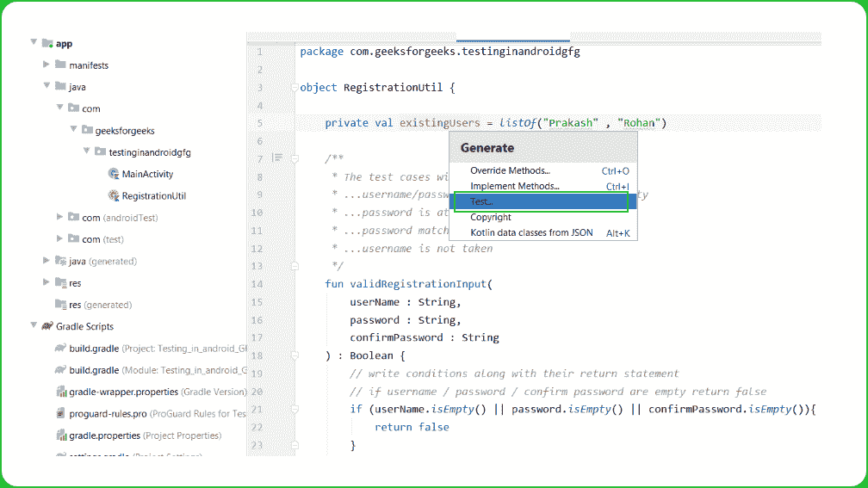Open the RegistrationUtil Kotlin object file
This screenshot has width=868, height=488.
[x=152, y=195]
